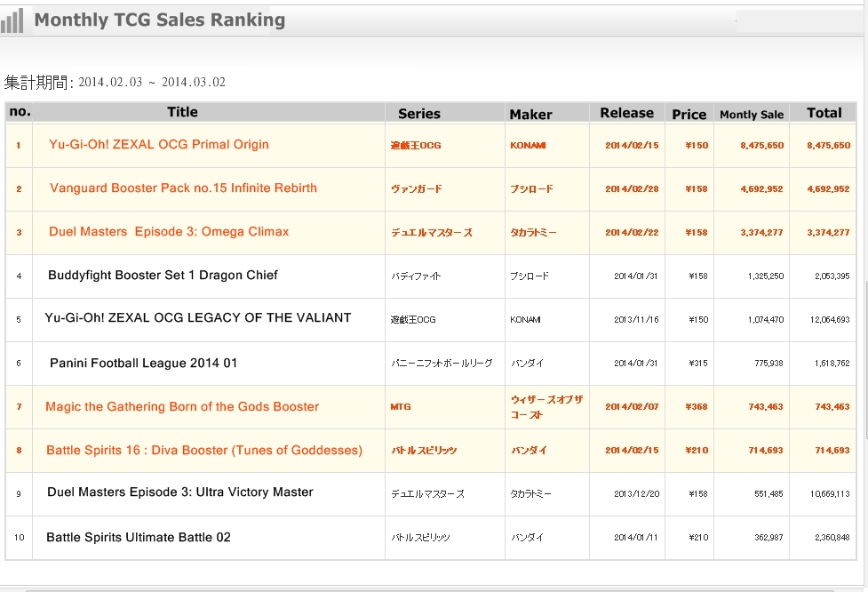The image size is (868, 592).
Task: Click total 4,692,952 in the Vanguard row
Action: coord(828,188)
